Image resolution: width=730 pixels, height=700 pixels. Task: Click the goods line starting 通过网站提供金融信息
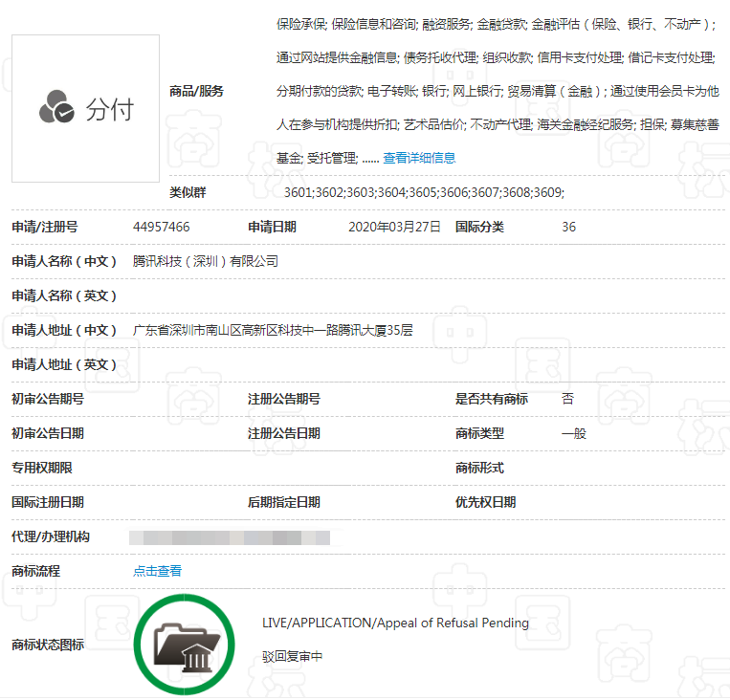[496, 57]
